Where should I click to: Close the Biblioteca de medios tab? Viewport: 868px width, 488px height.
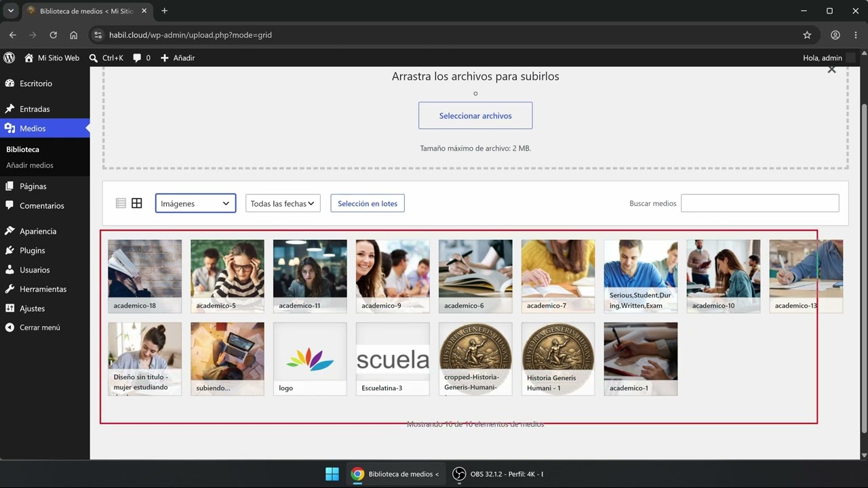point(144,11)
